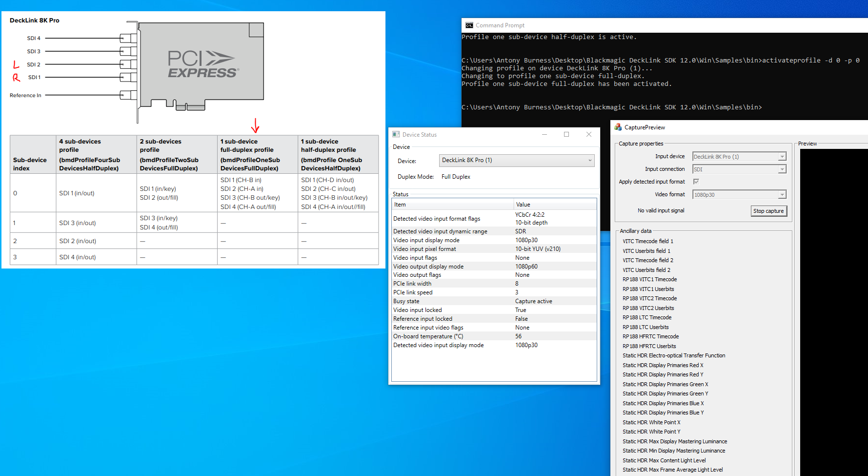Screen dimensions: 868x476
Task: Close the Device Status window
Action: tap(589, 134)
